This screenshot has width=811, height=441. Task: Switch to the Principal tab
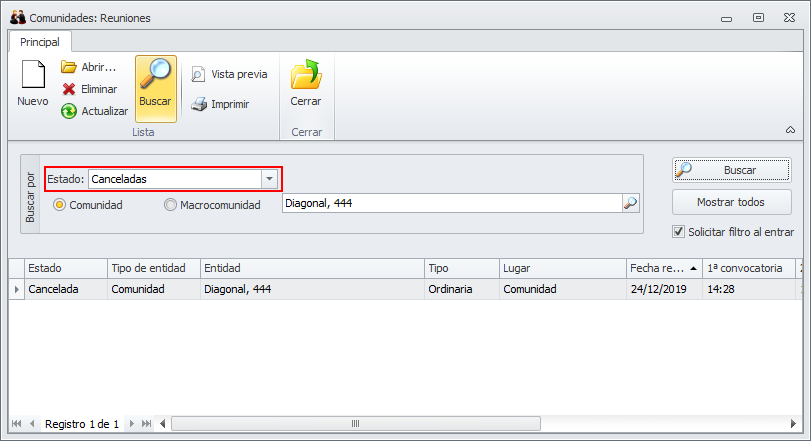click(40, 42)
